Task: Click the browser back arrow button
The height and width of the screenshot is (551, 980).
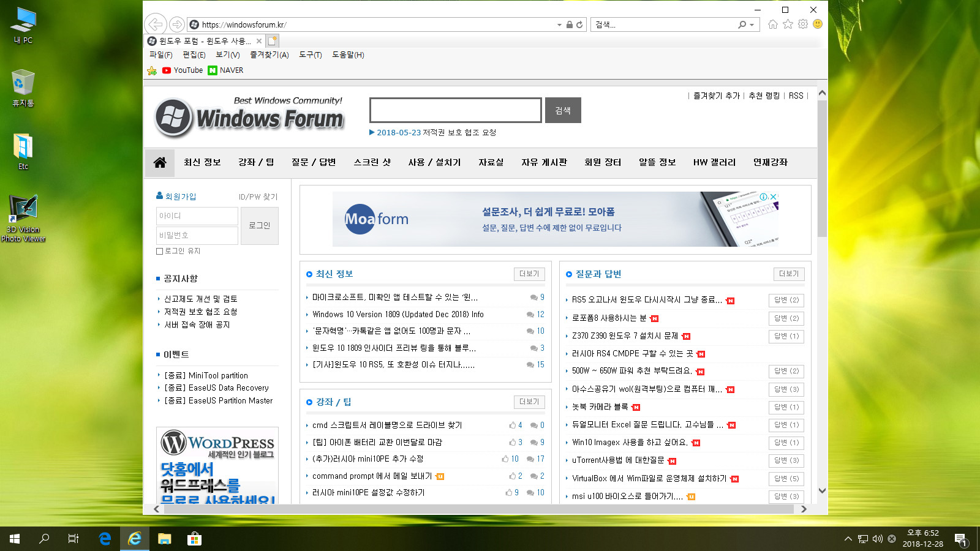Action: [x=156, y=24]
